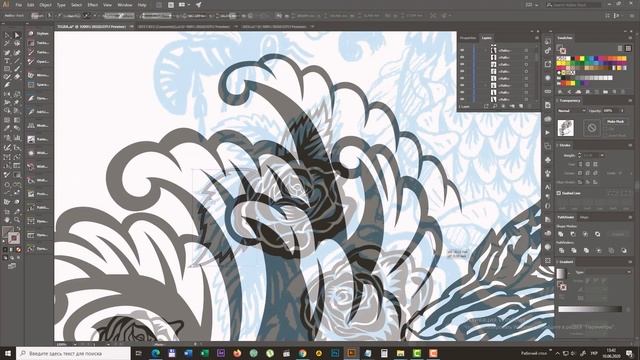Screen dimensions: 640x360
Task: Click the Stroke color box in toolbar
Action: point(13,238)
